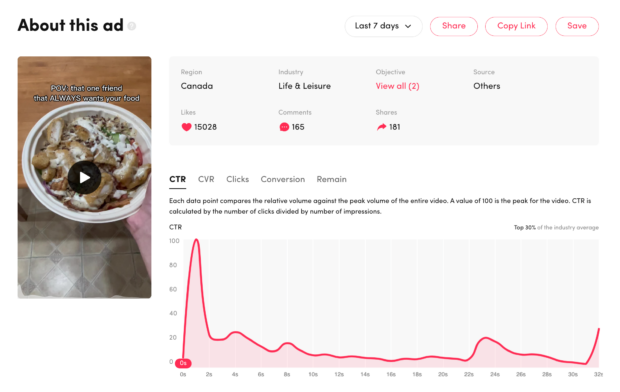The height and width of the screenshot is (392, 620).
Task: Save this ad
Action: (577, 26)
